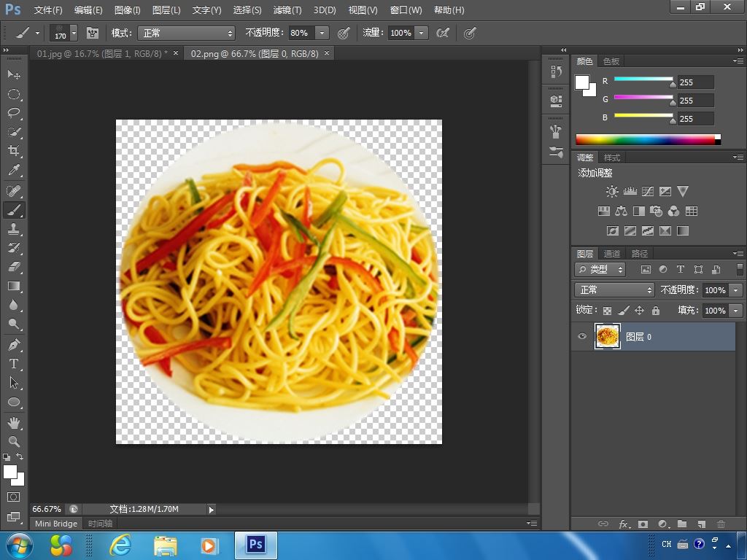
Task: Select the Elliptical Marquee tool
Action: [x=14, y=94]
